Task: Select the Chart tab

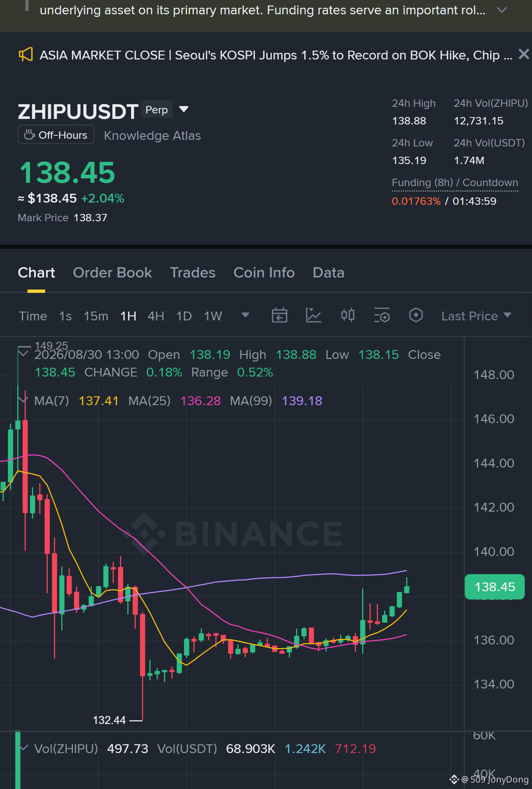Action: click(x=36, y=273)
